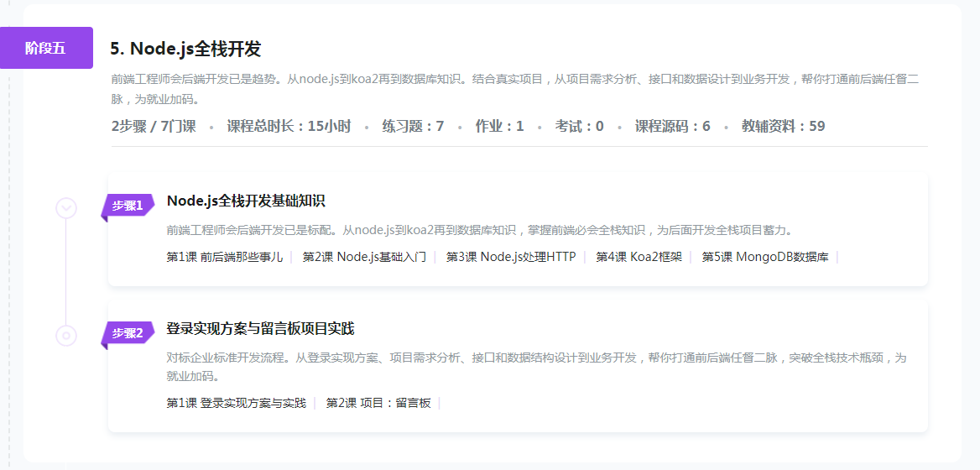Image resolution: width=980 pixels, height=470 pixels.
Task: Click the 步骤2 circle marker icon
Action: point(66,336)
